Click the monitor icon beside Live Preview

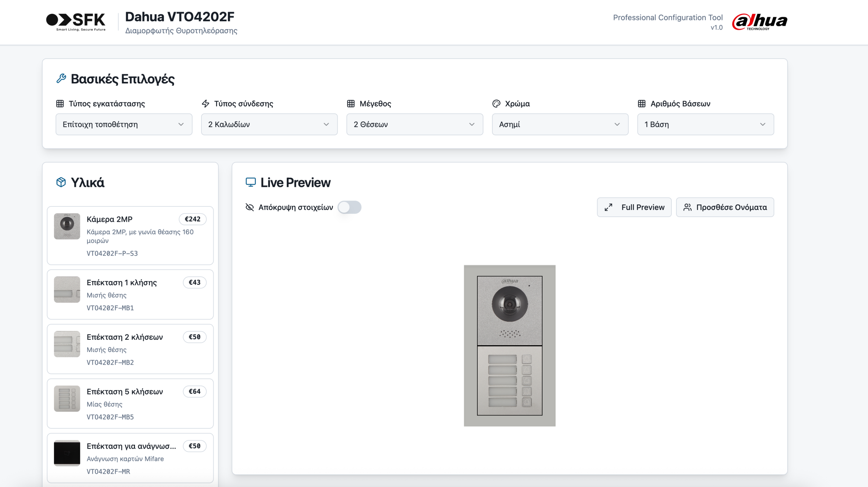(251, 182)
